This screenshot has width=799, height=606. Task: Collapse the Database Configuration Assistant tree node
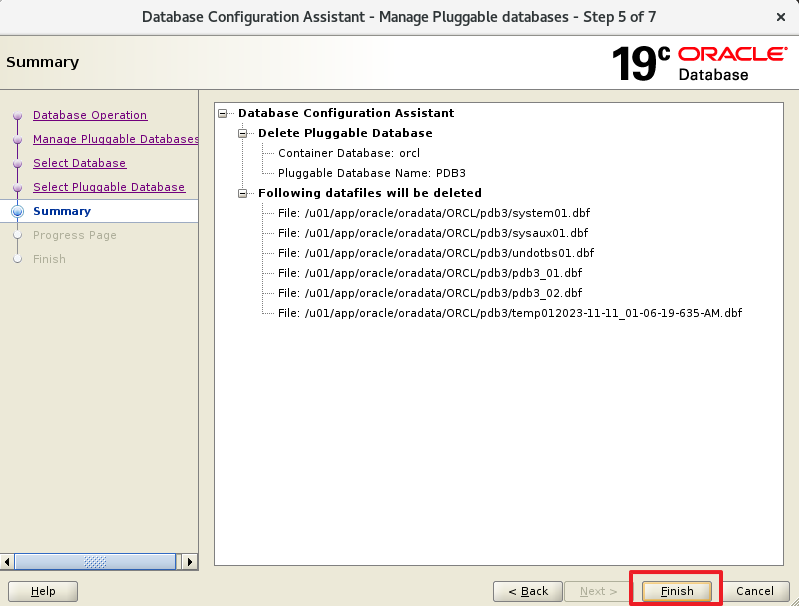(223, 113)
